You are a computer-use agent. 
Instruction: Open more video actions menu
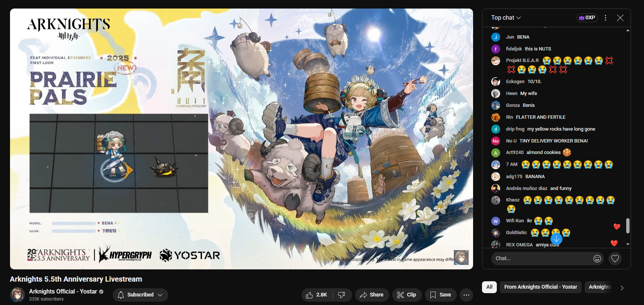[x=466, y=295]
